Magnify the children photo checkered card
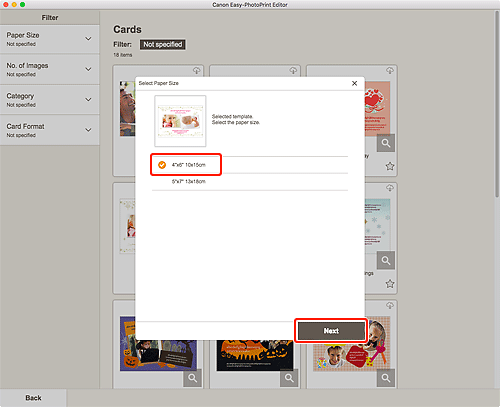 [x=386, y=378]
